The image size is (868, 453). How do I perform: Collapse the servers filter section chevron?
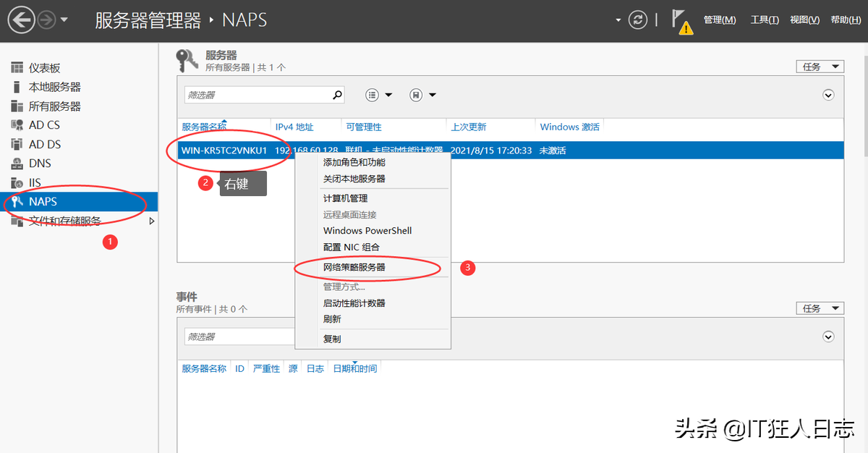(829, 95)
